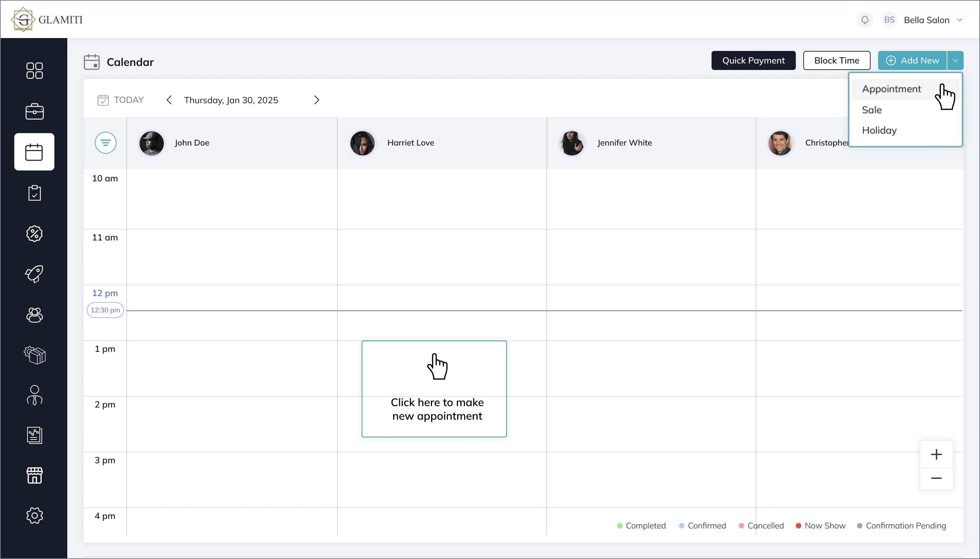Click Jennifer White's profile photo
The image size is (980, 559).
(x=572, y=143)
